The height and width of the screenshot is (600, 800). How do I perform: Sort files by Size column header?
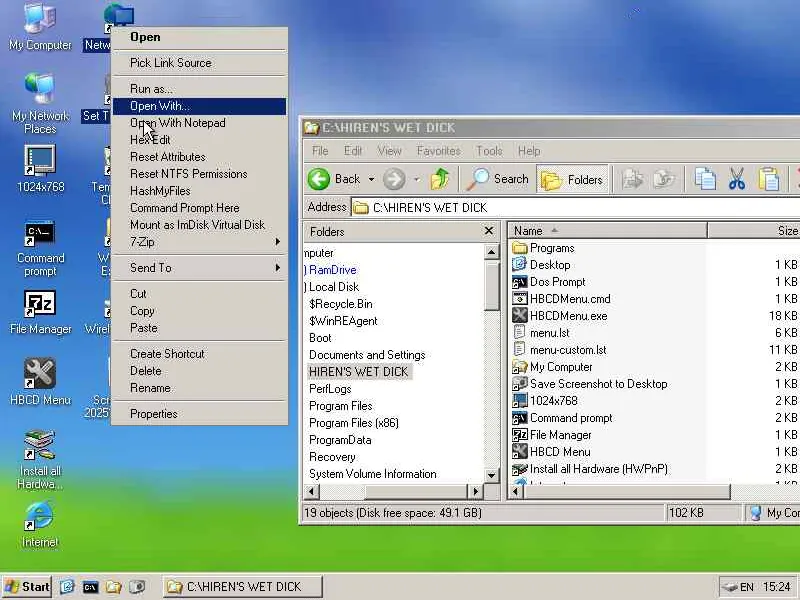(x=755, y=231)
